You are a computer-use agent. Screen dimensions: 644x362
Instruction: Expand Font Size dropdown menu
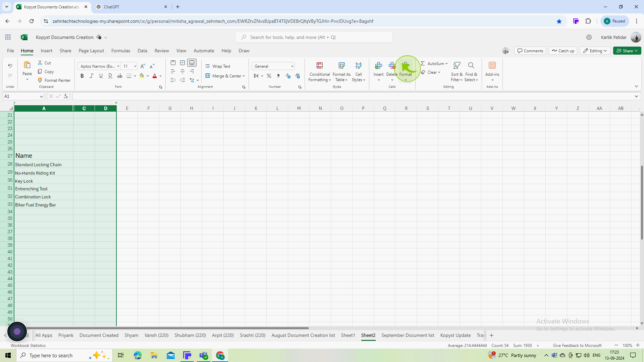136,66
